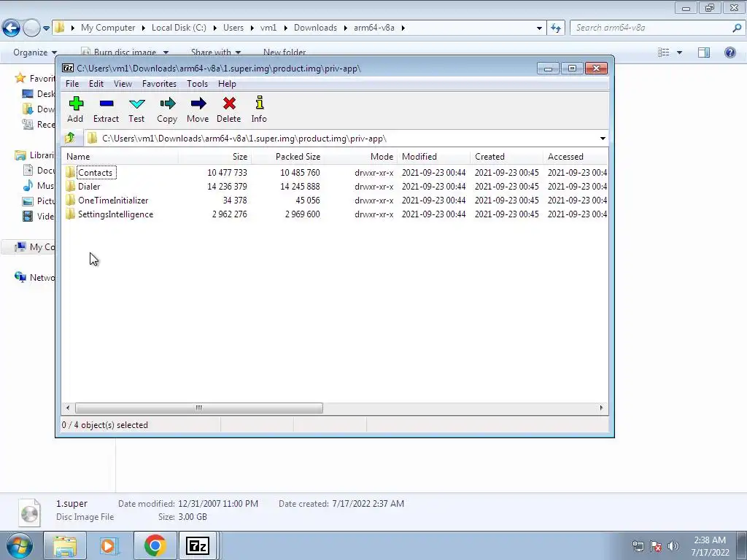Open the Action Center flag icon
The height and width of the screenshot is (560, 747).
pyautogui.click(x=656, y=546)
